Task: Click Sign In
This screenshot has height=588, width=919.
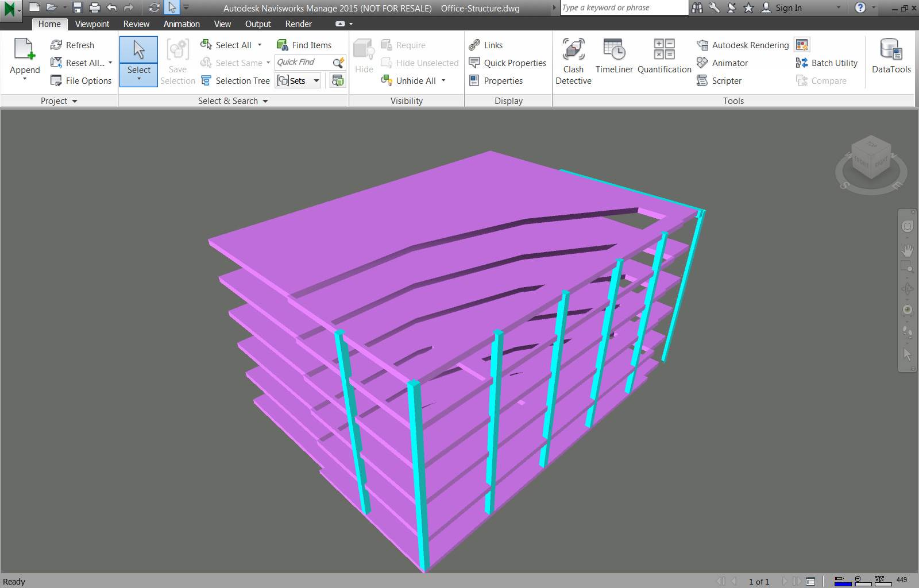Action: (782, 7)
